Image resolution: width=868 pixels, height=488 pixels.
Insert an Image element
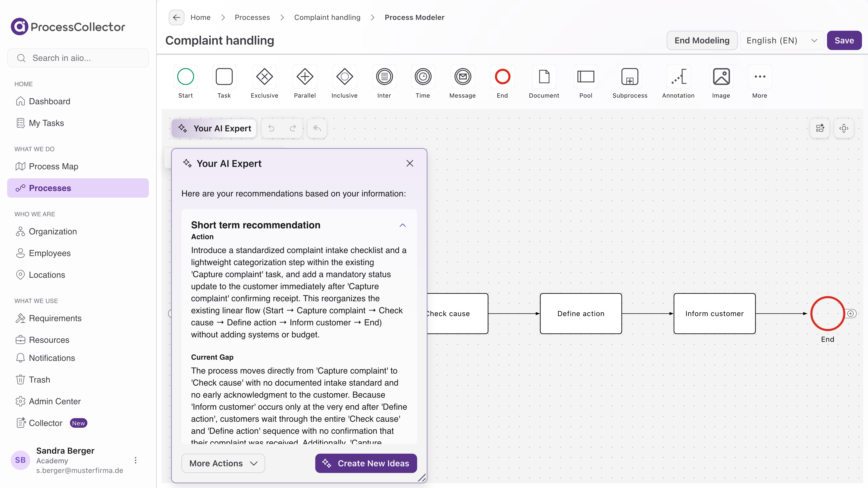point(721,77)
